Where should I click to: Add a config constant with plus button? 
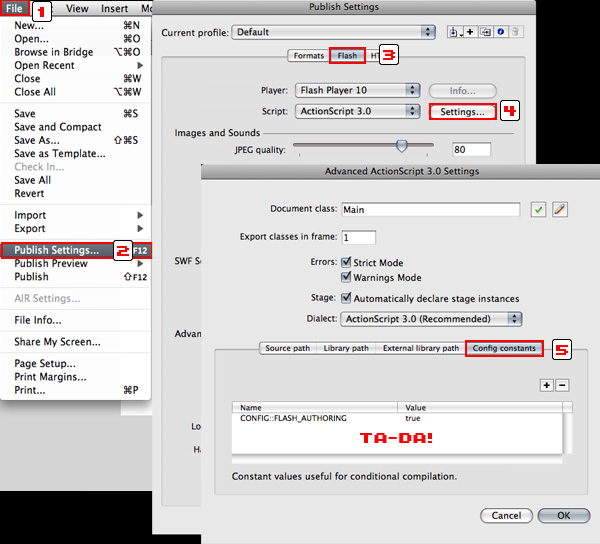(x=547, y=385)
